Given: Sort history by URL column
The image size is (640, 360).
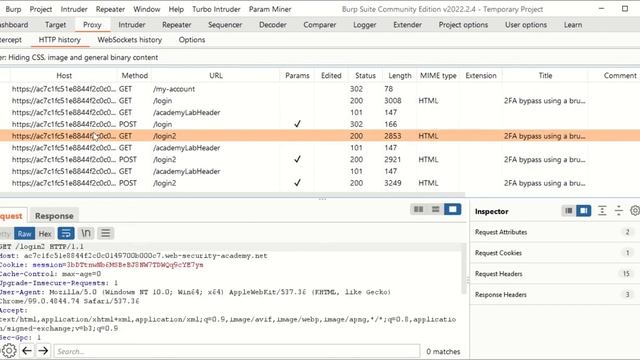Looking at the screenshot, I should [216, 76].
